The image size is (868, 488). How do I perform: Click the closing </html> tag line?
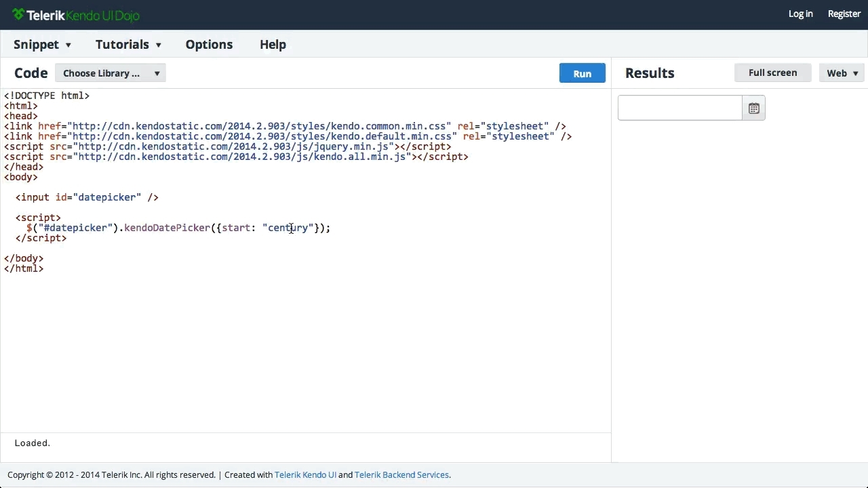[x=24, y=268]
